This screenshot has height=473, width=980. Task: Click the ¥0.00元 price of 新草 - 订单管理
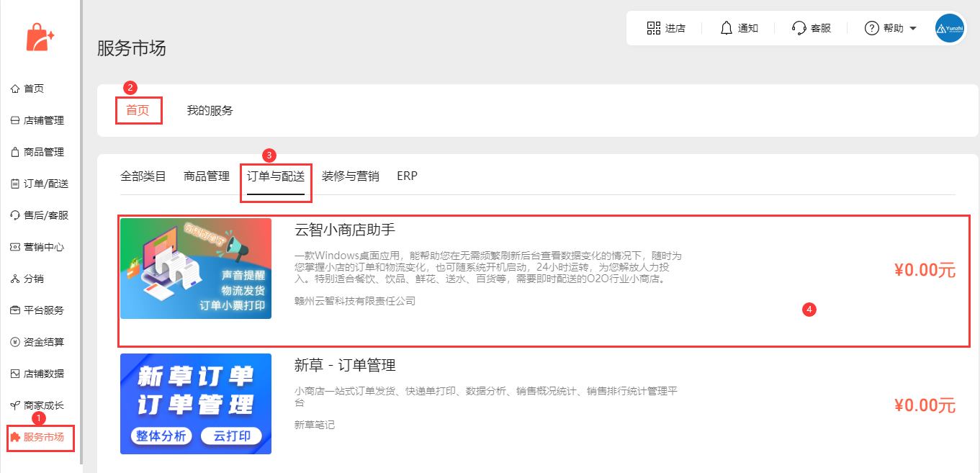coord(925,405)
